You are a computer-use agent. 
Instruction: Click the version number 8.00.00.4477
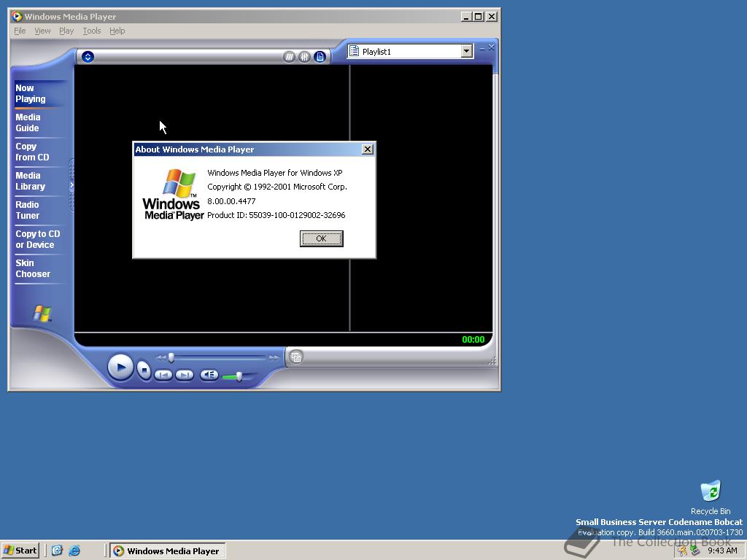pos(231,201)
